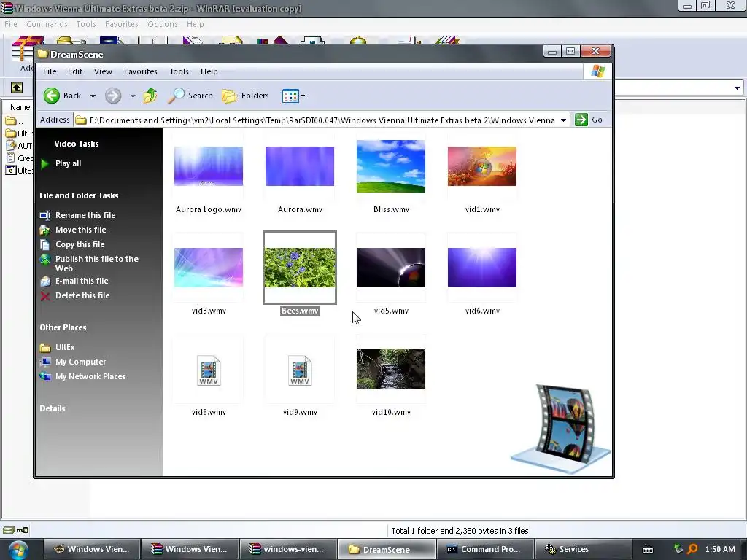This screenshot has height=560, width=747.
Task: Open the UltEx folder icon in Other Places
Action: point(44,348)
